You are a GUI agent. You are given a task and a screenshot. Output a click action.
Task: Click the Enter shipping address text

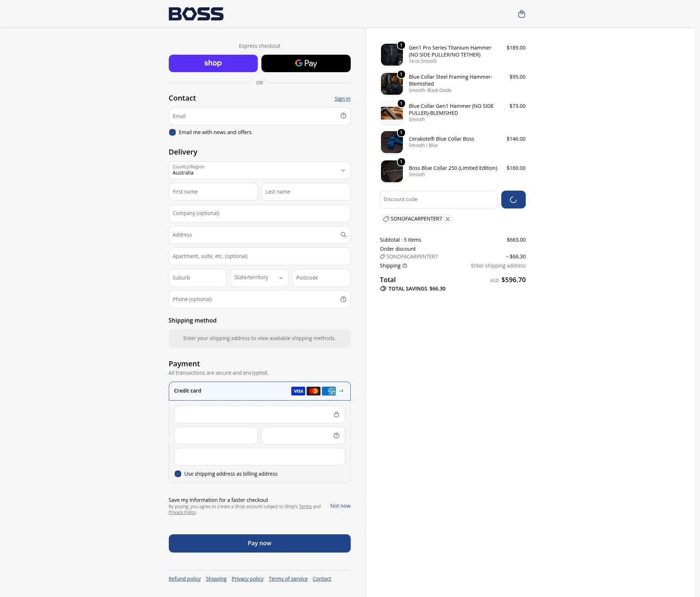(x=498, y=266)
